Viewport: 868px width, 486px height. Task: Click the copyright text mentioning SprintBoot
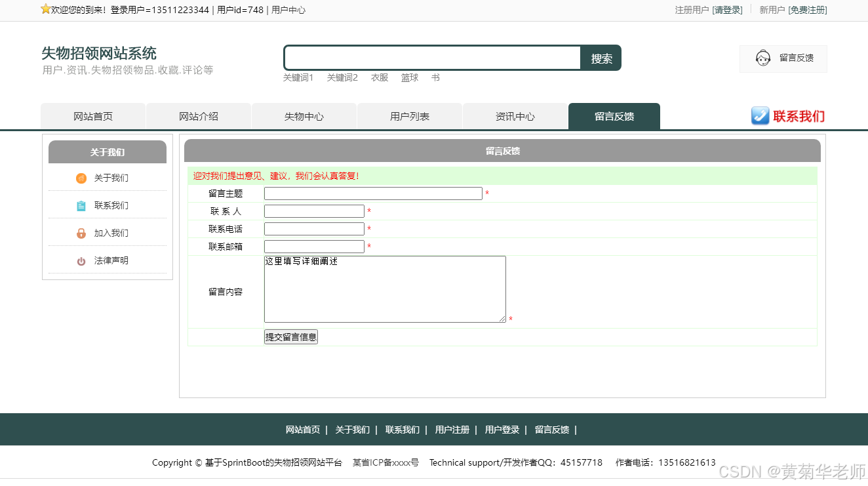coord(247,462)
